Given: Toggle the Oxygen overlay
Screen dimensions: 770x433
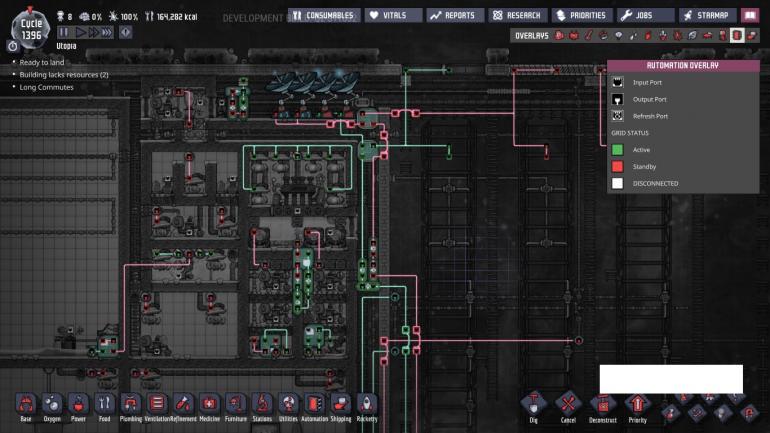Looking at the screenshot, I should (559, 35).
